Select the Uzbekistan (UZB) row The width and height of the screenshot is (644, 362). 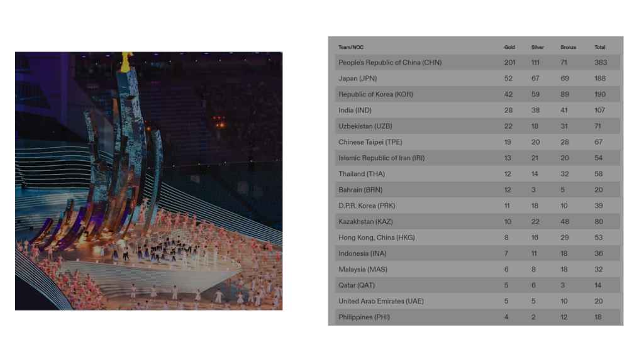[365, 126]
